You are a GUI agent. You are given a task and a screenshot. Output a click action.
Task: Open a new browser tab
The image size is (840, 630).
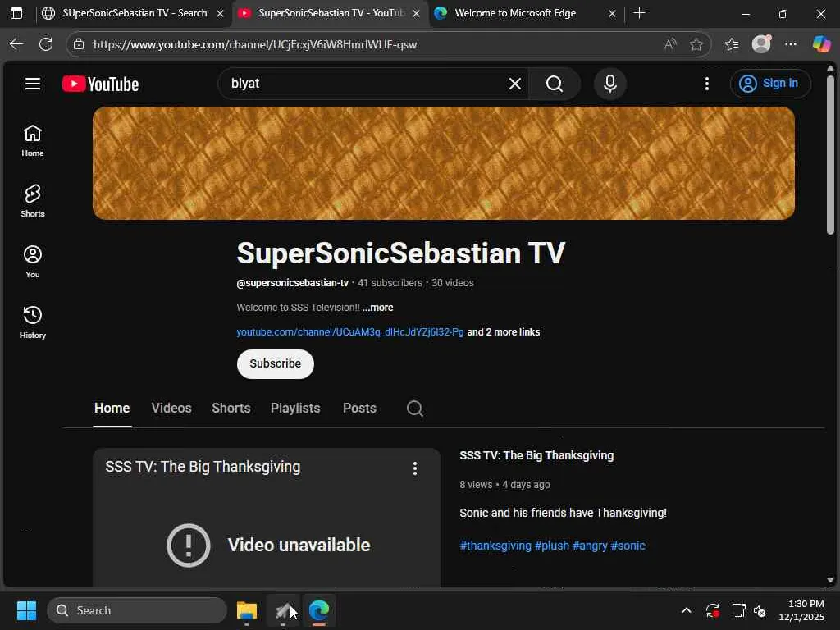click(639, 13)
